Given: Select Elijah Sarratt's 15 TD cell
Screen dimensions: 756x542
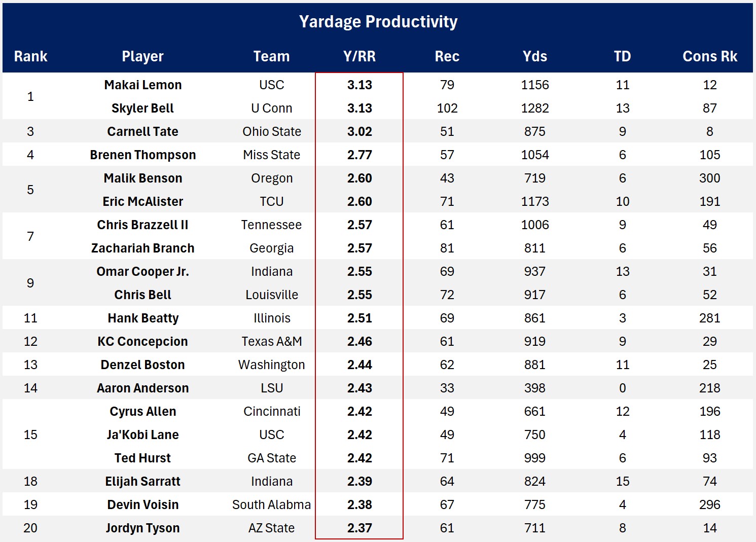Looking at the screenshot, I should click(622, 481).
